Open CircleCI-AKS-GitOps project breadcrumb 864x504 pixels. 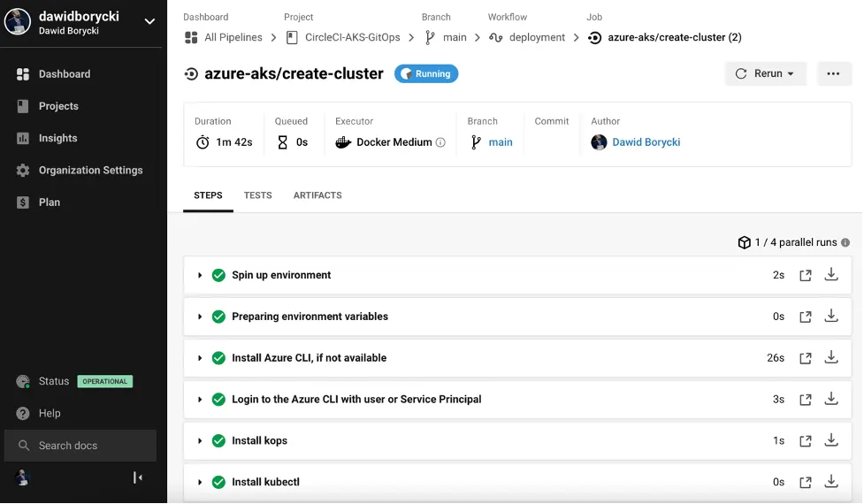pyautogui.click(x=352, y=37)
